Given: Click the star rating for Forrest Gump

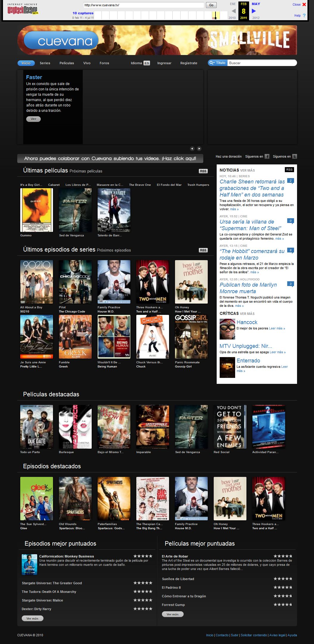Looking at the screenshot, I should [283, 605].
